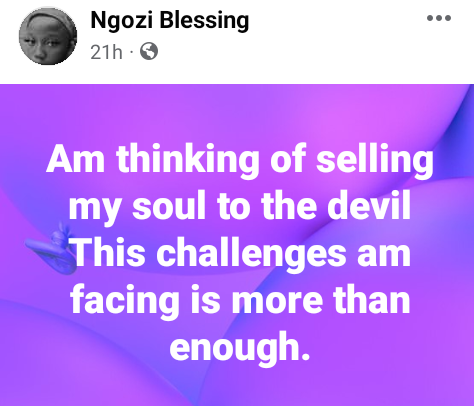Visit the Ngozi Blessing profile name link

[170, 20]
